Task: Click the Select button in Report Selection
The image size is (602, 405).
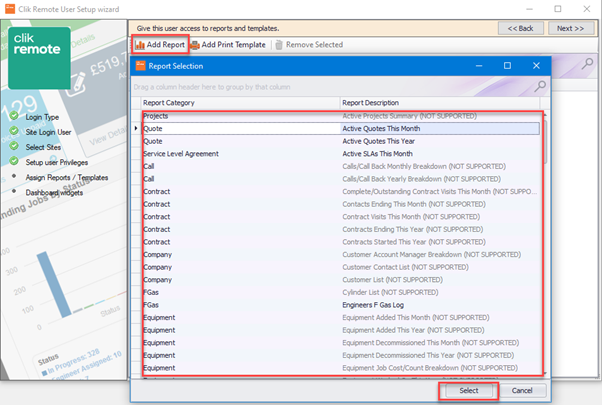Action: [468, 390]
